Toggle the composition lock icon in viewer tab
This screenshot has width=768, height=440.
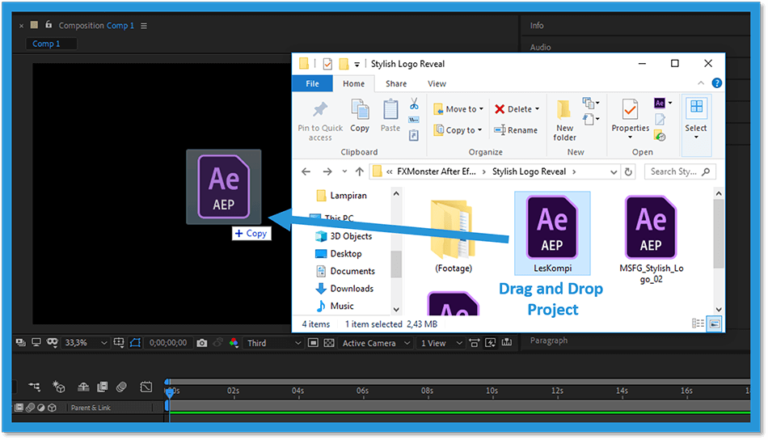point(48,24)
